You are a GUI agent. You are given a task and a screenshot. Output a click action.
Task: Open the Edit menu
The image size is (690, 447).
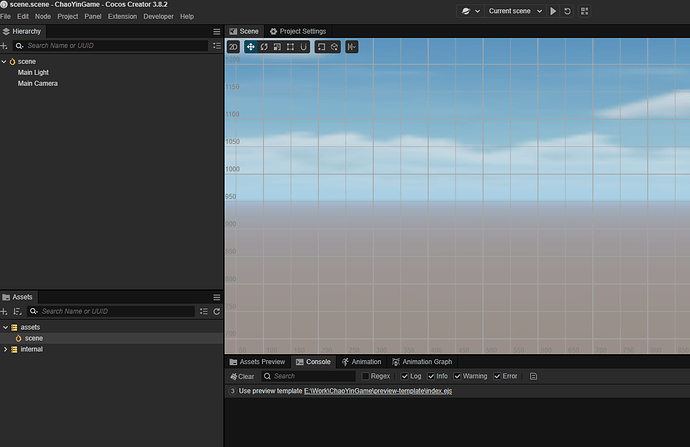tap(23, 16)
